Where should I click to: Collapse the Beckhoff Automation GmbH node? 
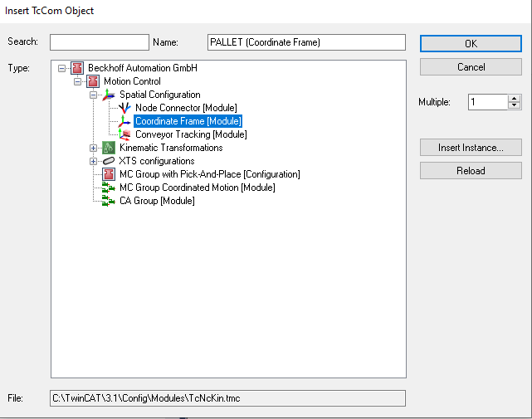point(61,68)
